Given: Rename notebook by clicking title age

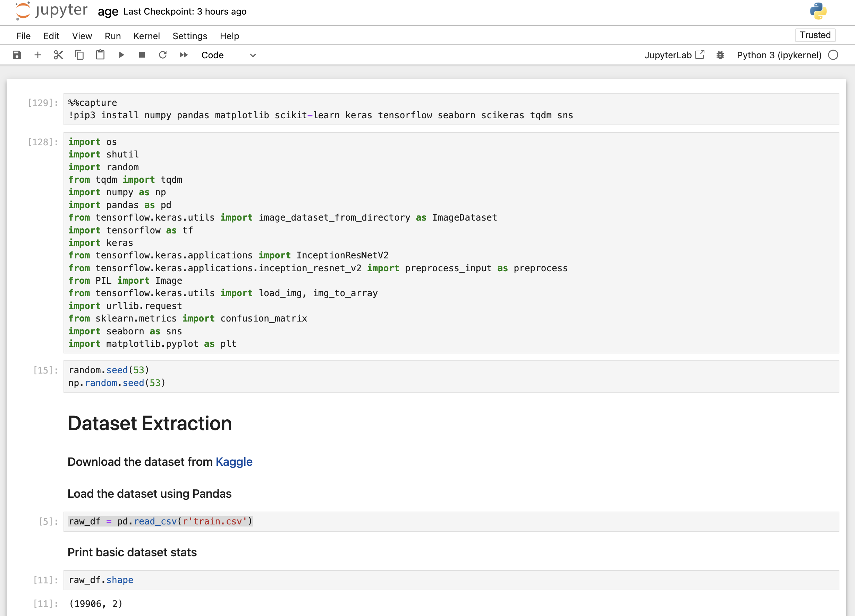Looking at the screenshot, I should tap(108, 12).
